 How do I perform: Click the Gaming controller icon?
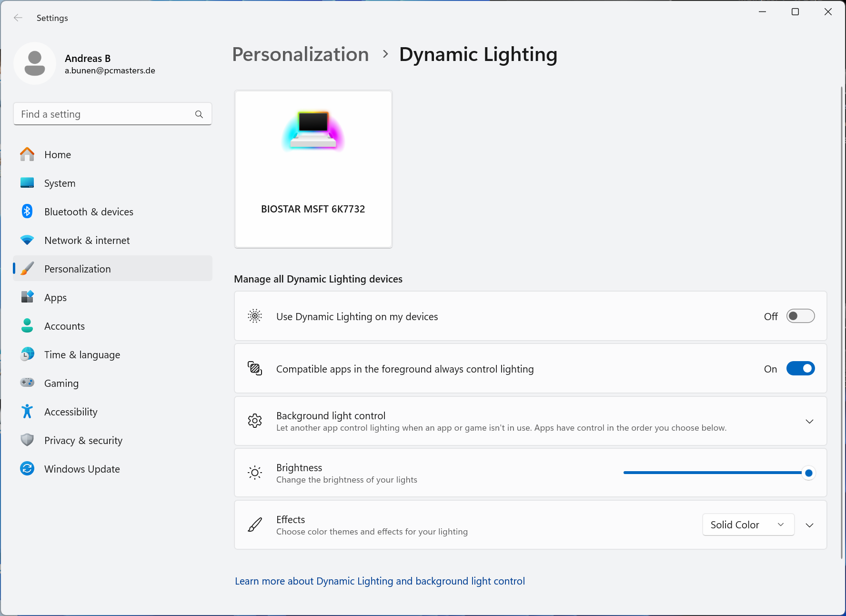pyautogui.click(x=27, y=383)
